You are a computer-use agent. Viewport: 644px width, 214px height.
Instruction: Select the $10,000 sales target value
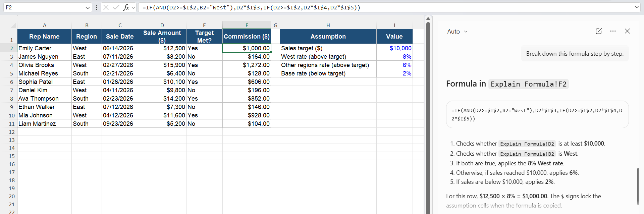[x=394, y=48]
